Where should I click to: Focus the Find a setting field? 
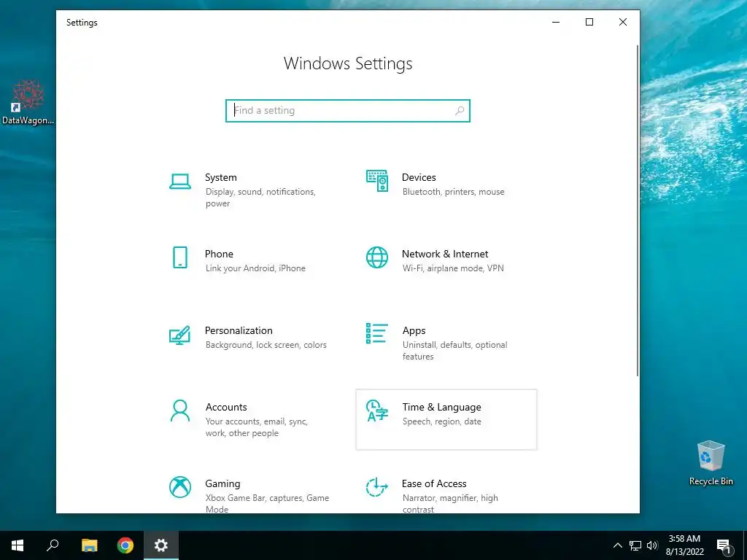pyautogui.click(x=348, y=111)
